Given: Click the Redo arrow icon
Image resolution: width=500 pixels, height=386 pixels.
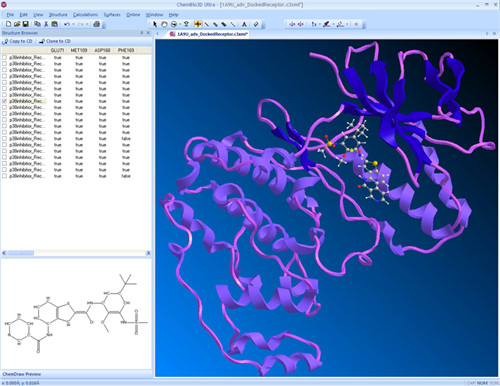Looking at the screenshot, I should pyautogui.click(x=81, y=24).
